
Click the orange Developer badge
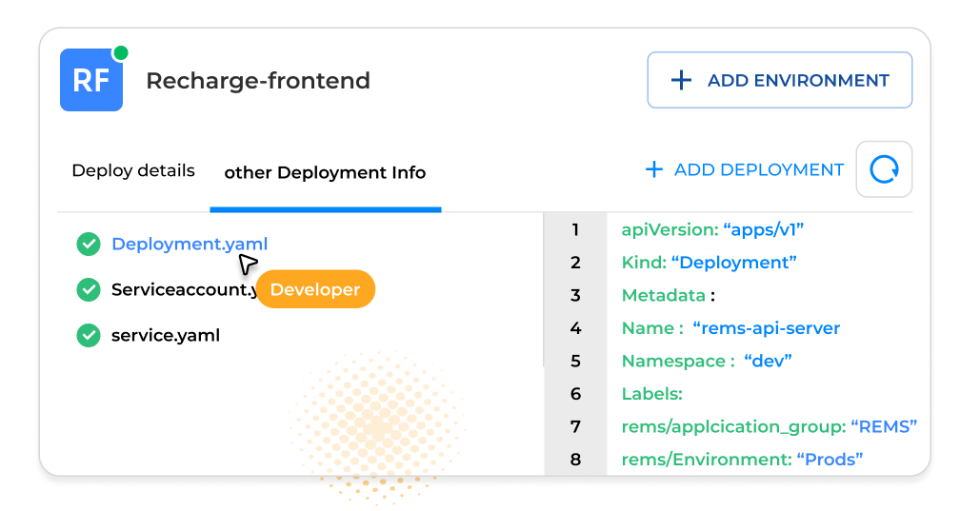(315, 289)
